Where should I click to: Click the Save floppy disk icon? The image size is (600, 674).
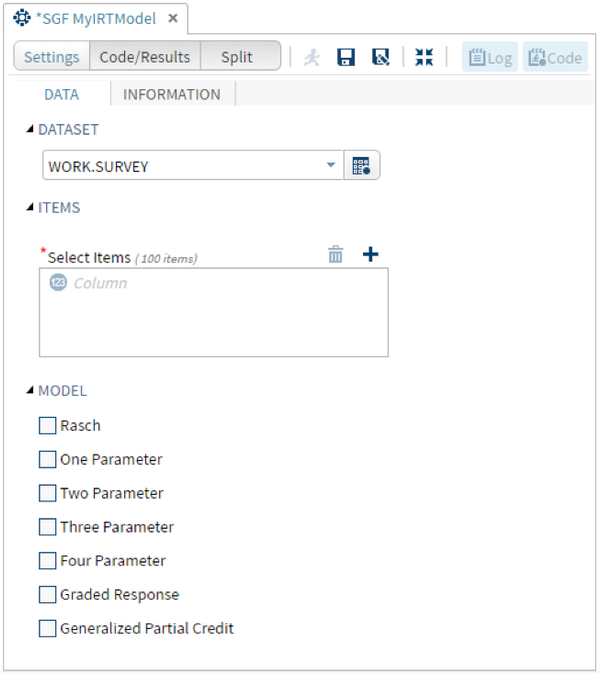(346, 57)
